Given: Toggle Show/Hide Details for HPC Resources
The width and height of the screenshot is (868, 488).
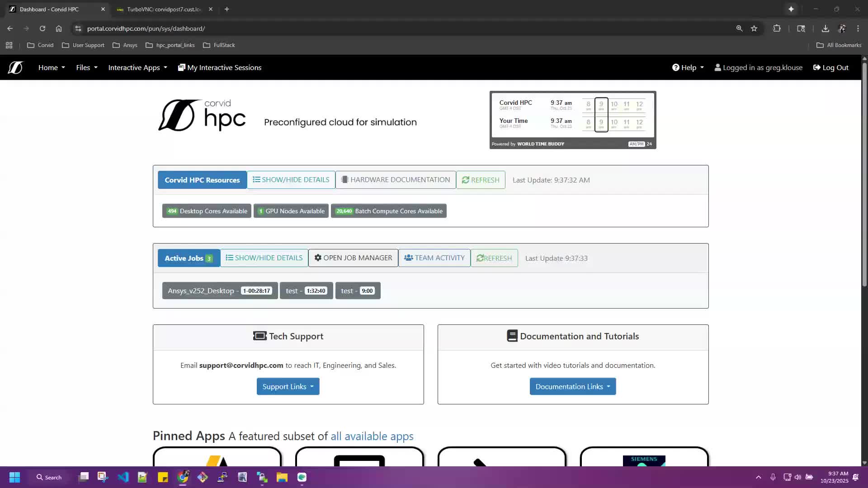Looking at the screenshot, I should click(x=291, y=180).
